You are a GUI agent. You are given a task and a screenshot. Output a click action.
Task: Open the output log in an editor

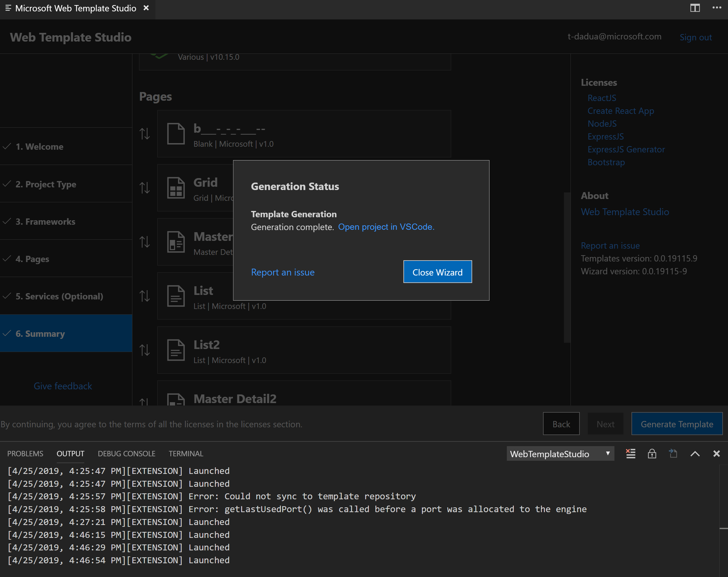pos(673,454)
